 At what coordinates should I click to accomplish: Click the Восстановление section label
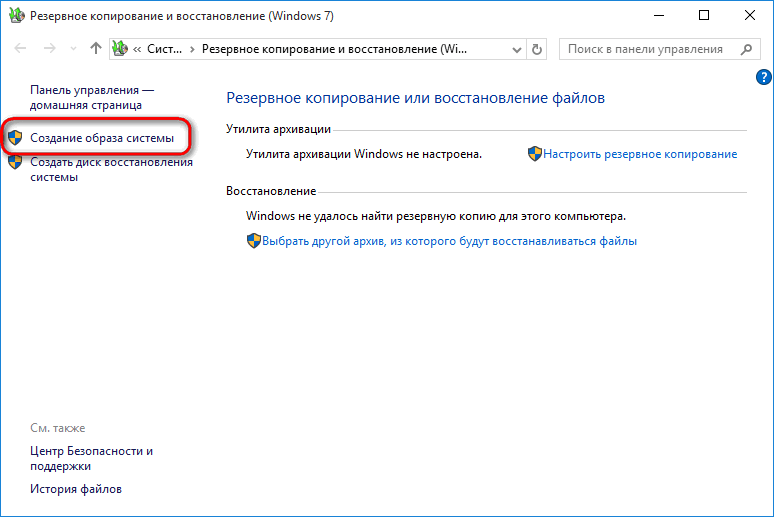point(271,191)
